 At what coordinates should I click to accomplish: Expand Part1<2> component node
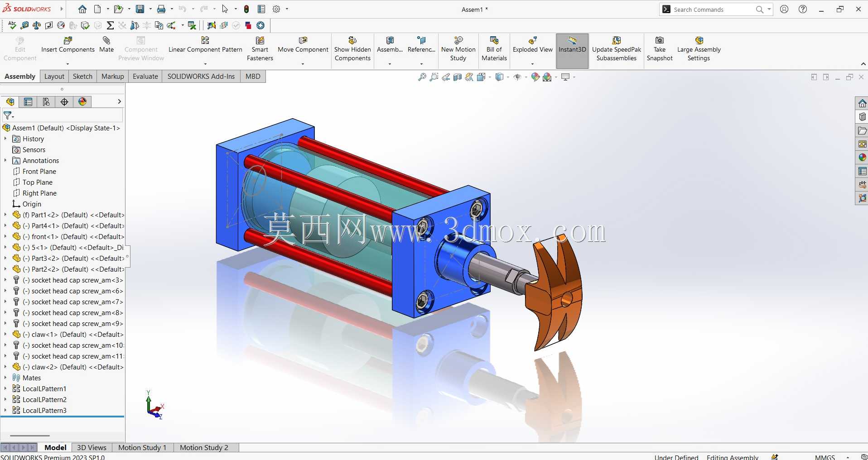click(5, 215)
